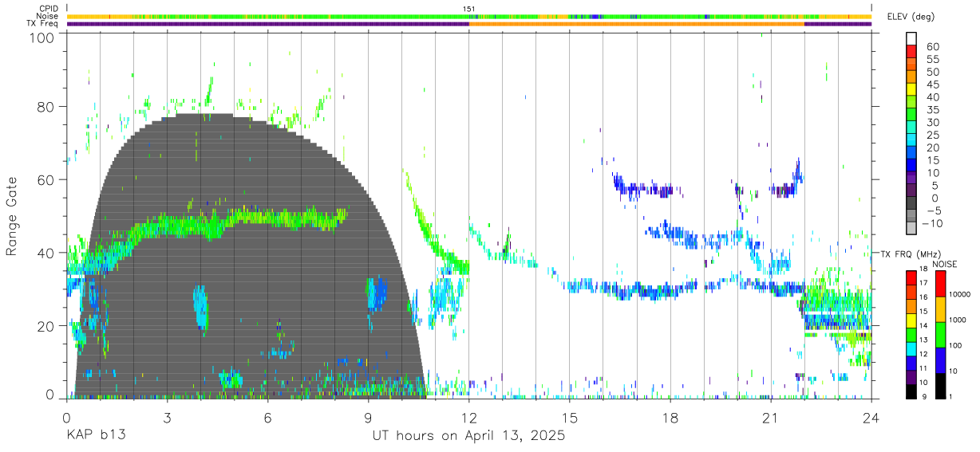
Task: Click the red TX FRQ band between 17 and 18
Action: tap(911, 277)
